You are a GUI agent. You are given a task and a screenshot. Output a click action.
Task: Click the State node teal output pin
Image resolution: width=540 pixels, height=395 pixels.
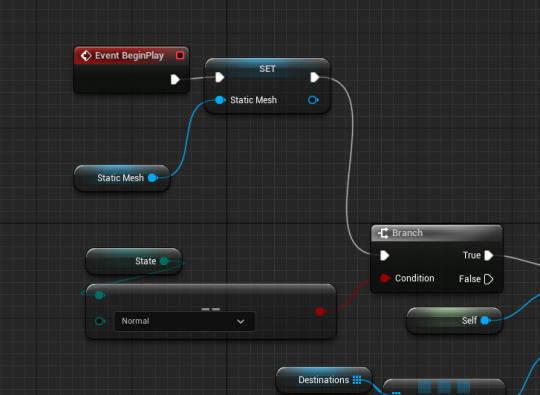[165, 261]
